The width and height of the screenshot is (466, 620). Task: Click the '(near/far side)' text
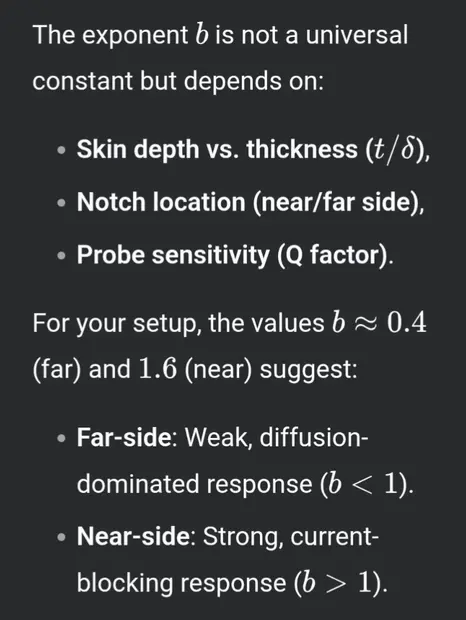click(336, 202)
